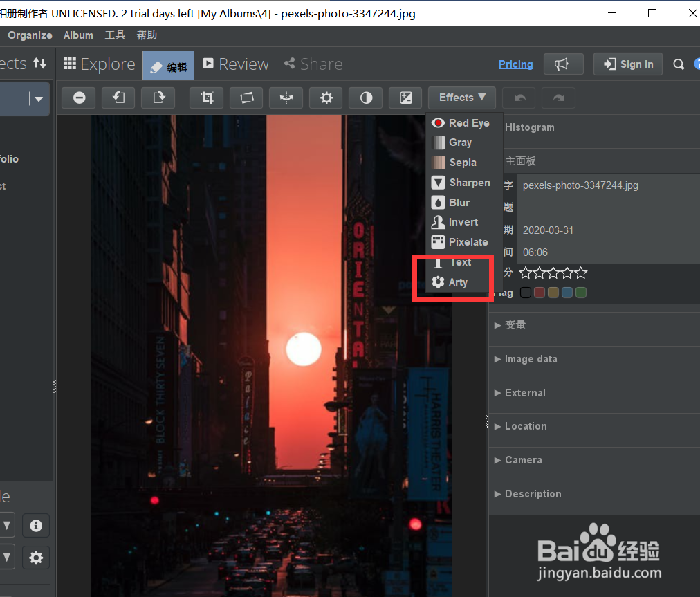This screenshot has height=597, width=700.
Task: Open the left panel dropdown arrow
Action: 37,99
